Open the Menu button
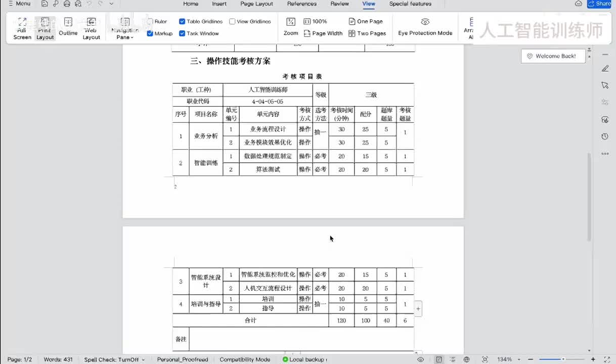 pyautogui.click(x=19, y=4)
